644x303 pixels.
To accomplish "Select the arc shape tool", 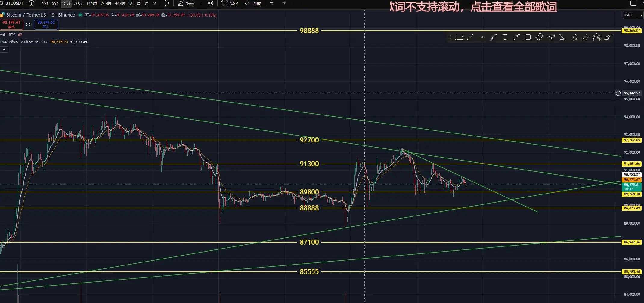I will point(574,37).
